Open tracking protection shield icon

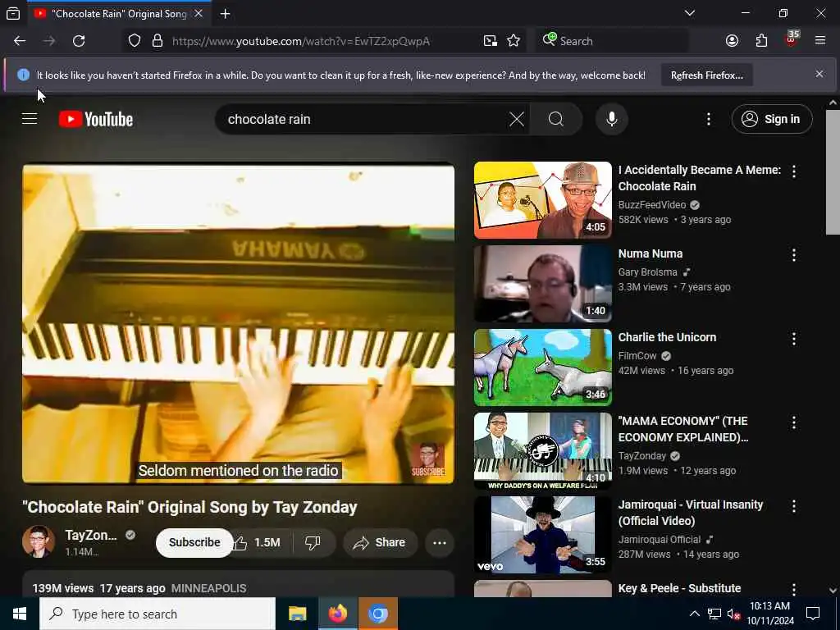coord(135,41)
